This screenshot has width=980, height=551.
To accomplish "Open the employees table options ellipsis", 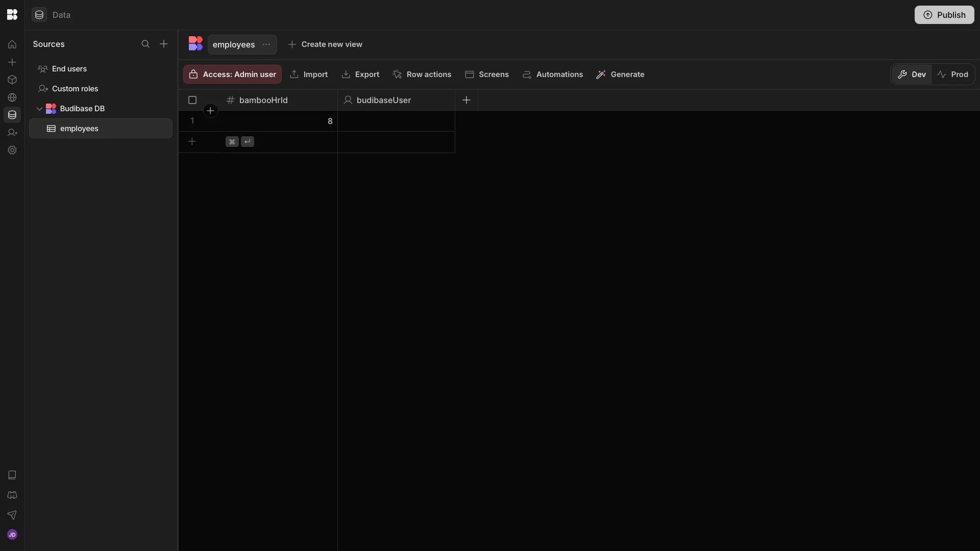I will pos(266,45).
